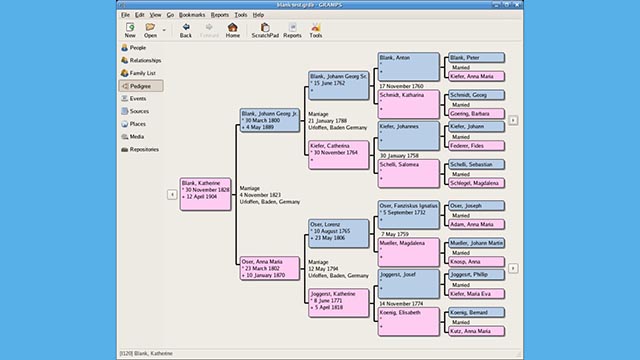Select the Blank, Johann Georg Jr. box
Viewport: 640px width, 360px height.
coord(270,120)
